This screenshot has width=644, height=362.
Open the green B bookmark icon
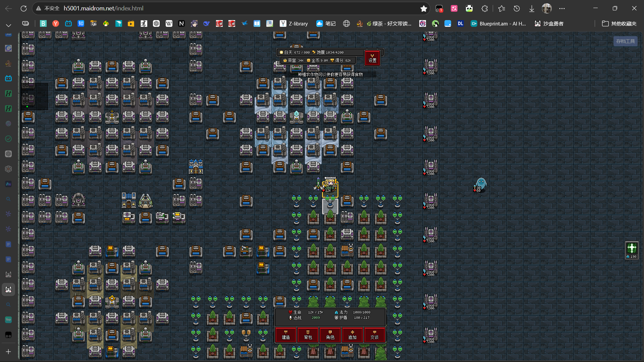[x=43, y=23]
